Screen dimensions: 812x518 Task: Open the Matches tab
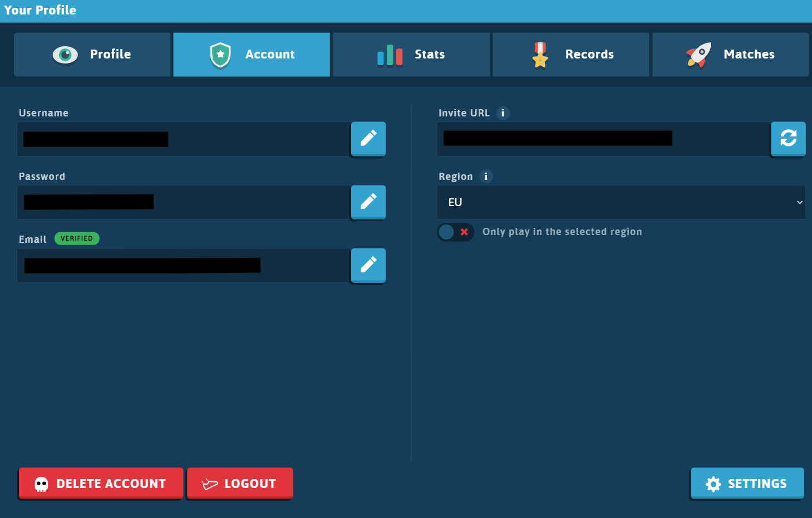[731, 55]
